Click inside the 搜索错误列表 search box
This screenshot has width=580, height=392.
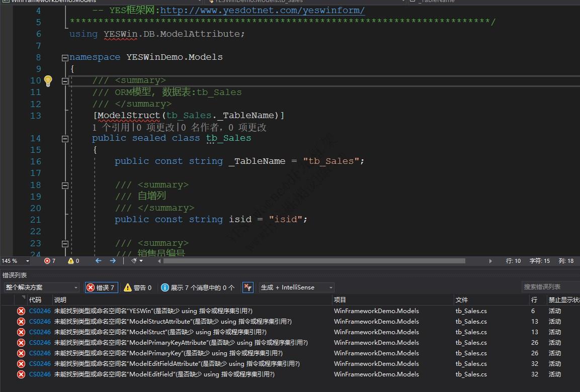tap(548, 287)
